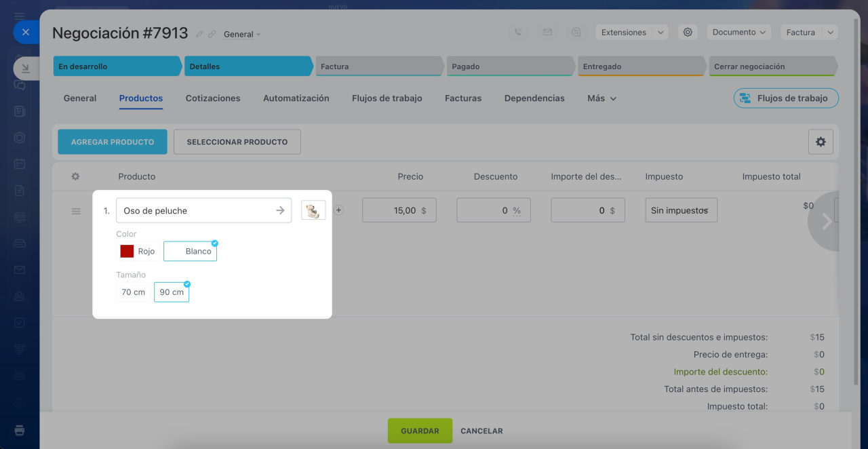Switch to the General tab
Screen dimensions: 868x449
coord(80,98)
